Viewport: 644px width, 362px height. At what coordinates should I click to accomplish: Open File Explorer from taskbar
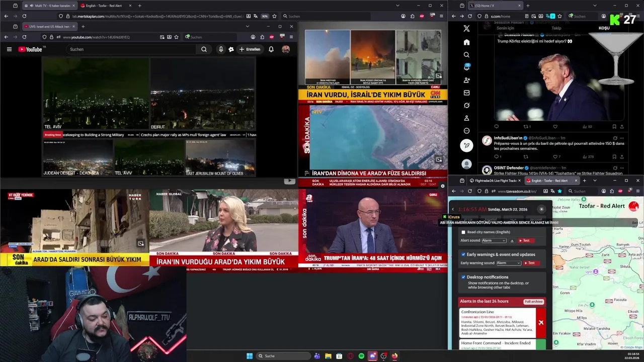(x=328, y=356)
